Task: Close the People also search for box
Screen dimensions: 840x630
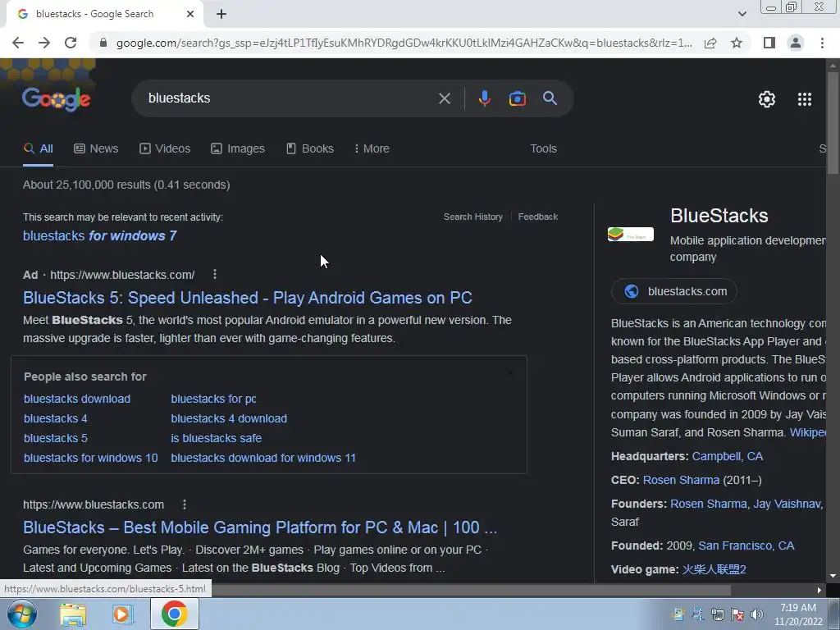Action: click(509, 372)
